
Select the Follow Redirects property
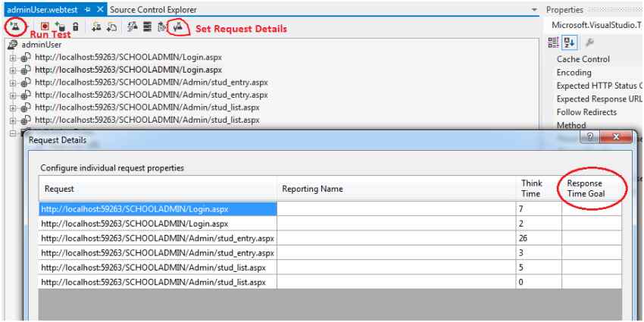[x=586, y=112]
